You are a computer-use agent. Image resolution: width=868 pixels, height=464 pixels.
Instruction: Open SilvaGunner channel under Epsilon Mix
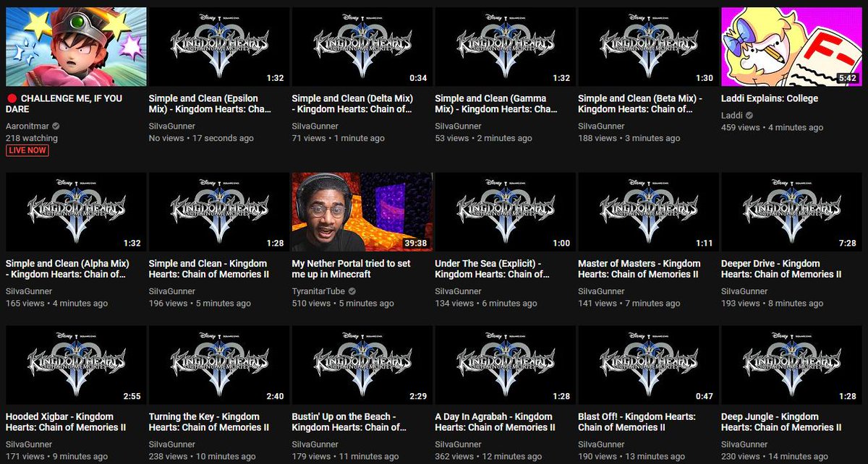[x=172, y=126]
